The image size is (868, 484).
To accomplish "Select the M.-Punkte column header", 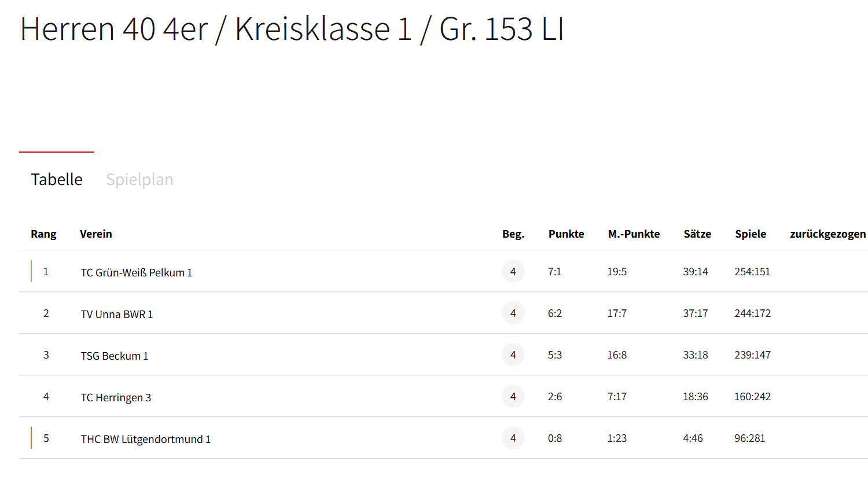I will tap(634, 234).
